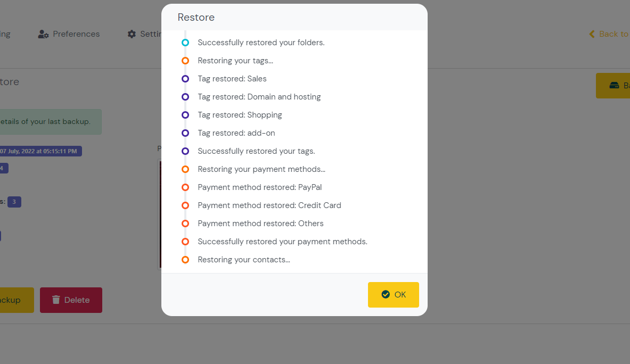Screen dimensions: 630x364
Task: Click the purple marker next to Tag restored: Sales
Action: tap(185, 79)
